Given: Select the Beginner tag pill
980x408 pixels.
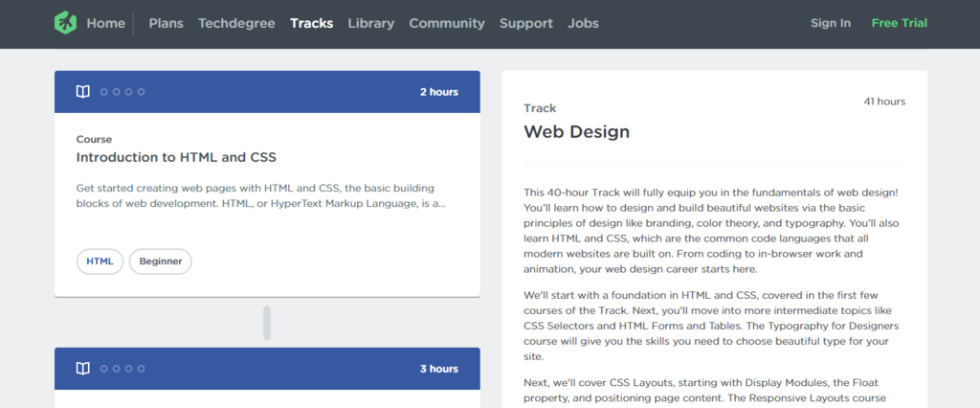Looking at the screenshot, I should coord(161,261).
